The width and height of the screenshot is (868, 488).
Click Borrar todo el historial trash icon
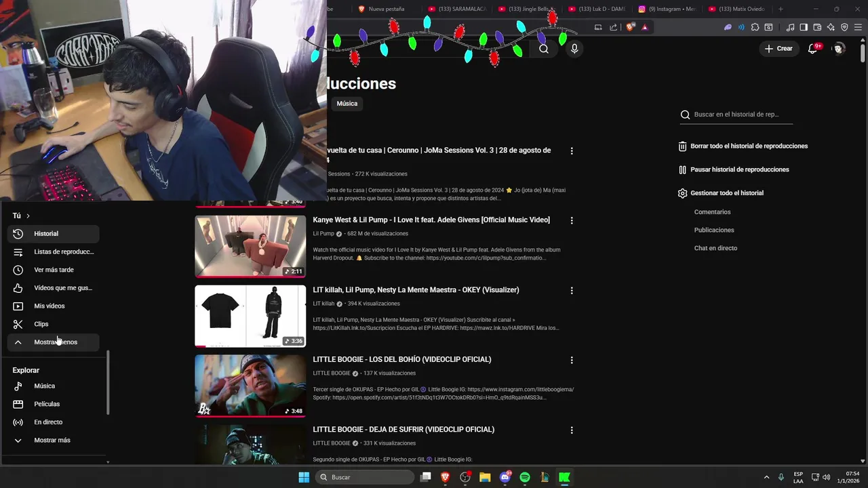(x=682, y=146)
